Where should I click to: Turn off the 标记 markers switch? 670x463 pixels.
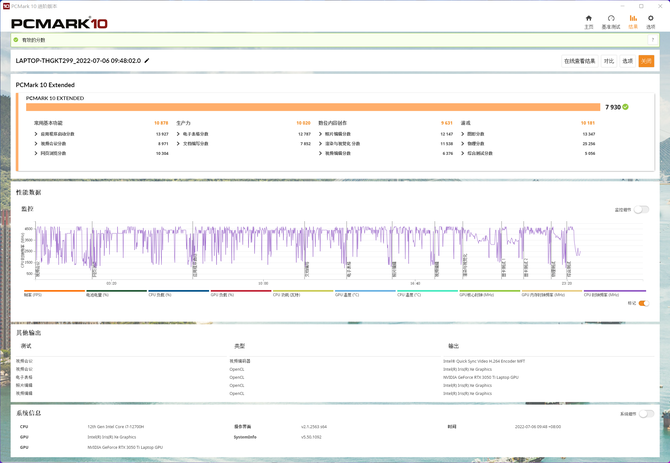[643, 303]
